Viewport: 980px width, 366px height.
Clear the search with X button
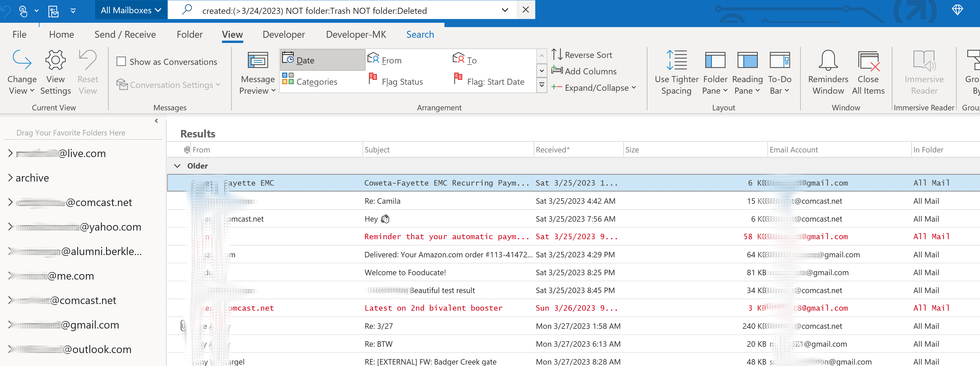(x=525, y=10)
